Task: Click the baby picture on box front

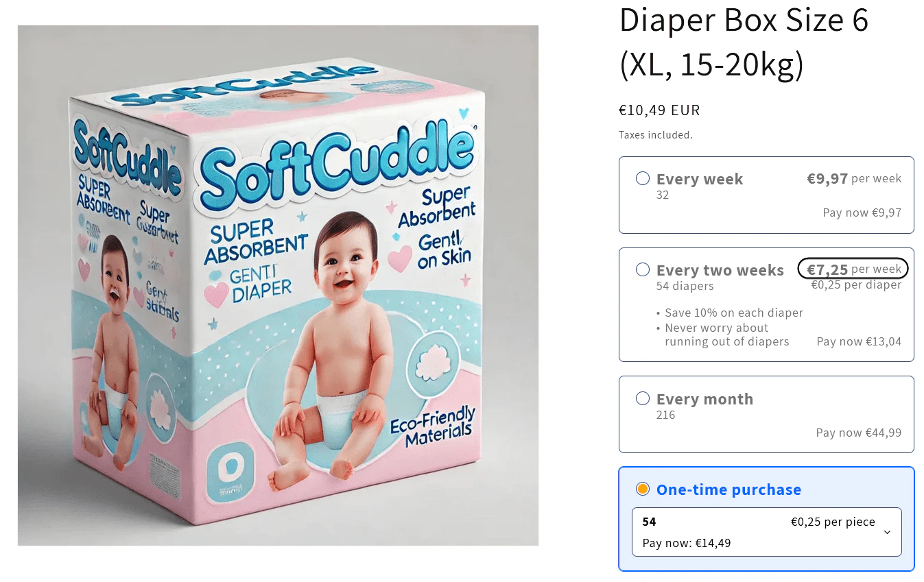Action: click(x=331, y=351)
